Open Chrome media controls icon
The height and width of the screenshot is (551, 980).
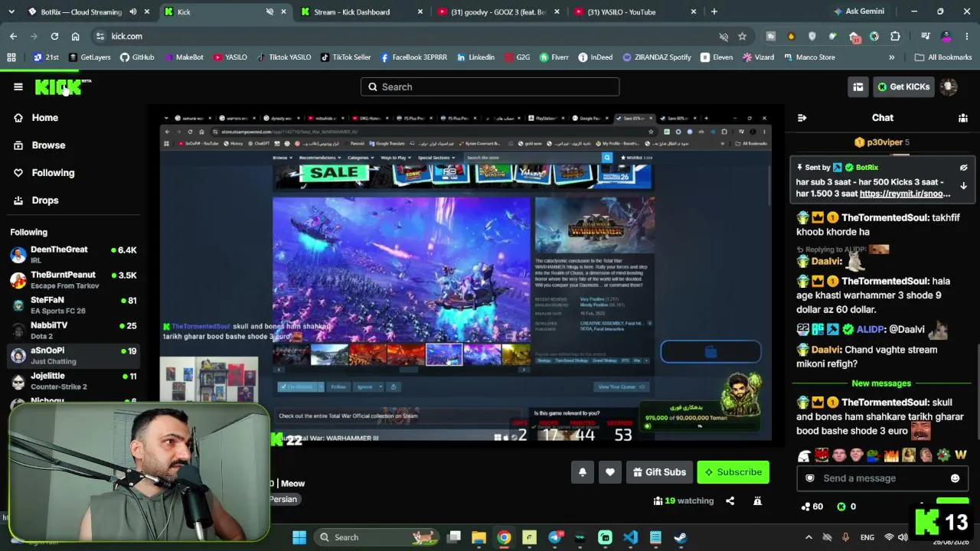(926, 36)
